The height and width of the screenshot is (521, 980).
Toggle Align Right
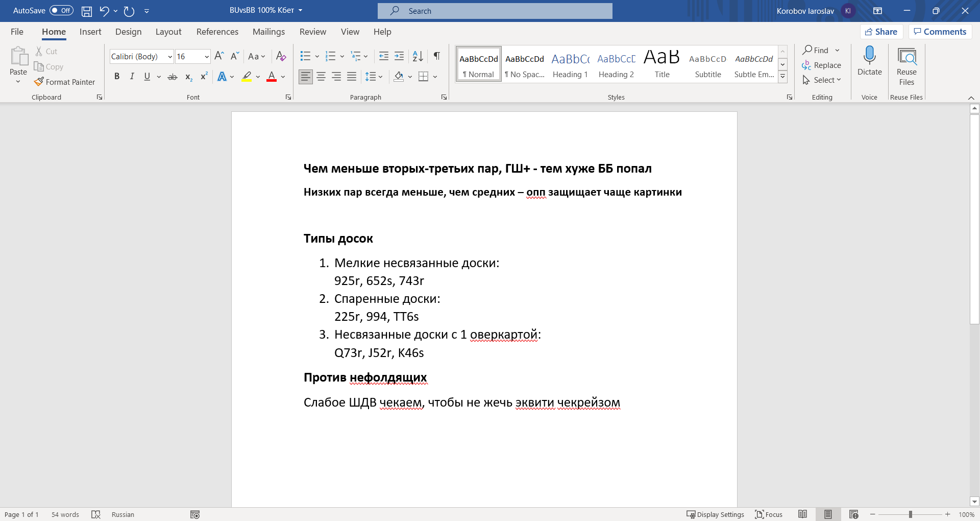[336, 77]
